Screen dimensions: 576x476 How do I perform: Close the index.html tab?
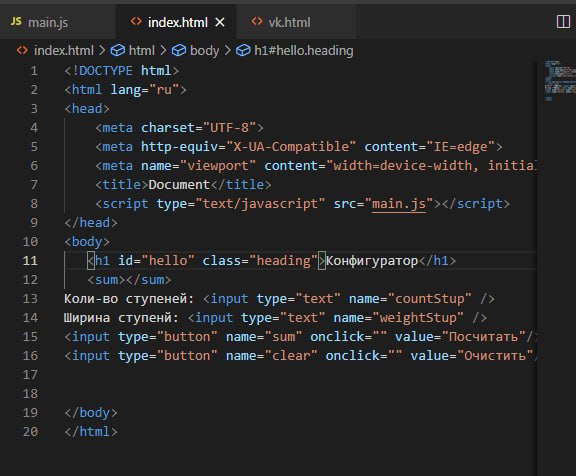(220, 22)
